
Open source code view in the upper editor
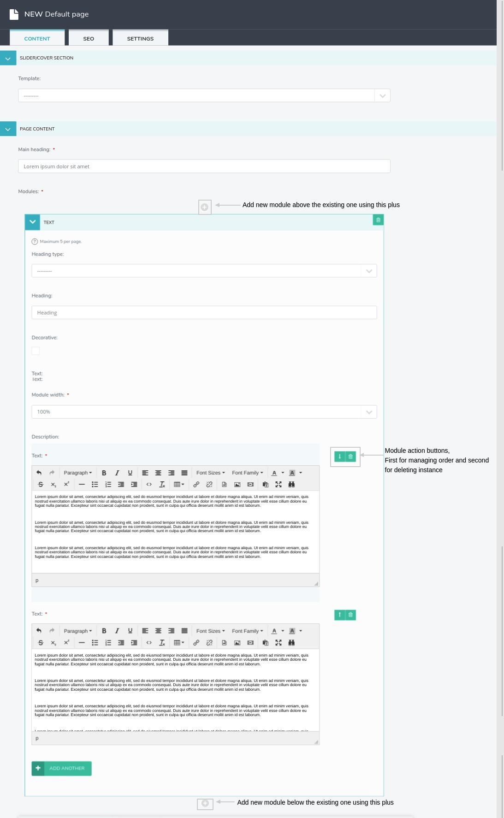coord(149,484)
